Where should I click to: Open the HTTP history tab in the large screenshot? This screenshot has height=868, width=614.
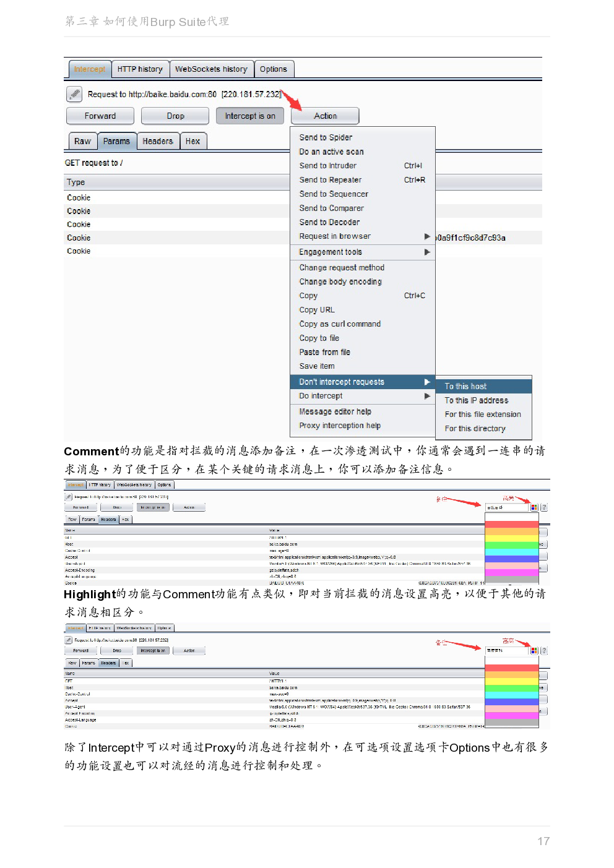pos(140,69)
